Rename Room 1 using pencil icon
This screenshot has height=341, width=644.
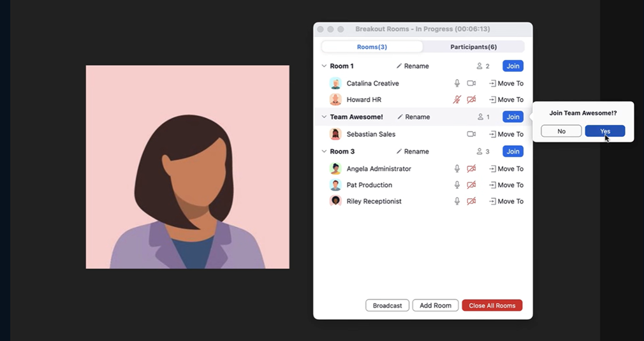pyautogui.click(x=400, y=66)
